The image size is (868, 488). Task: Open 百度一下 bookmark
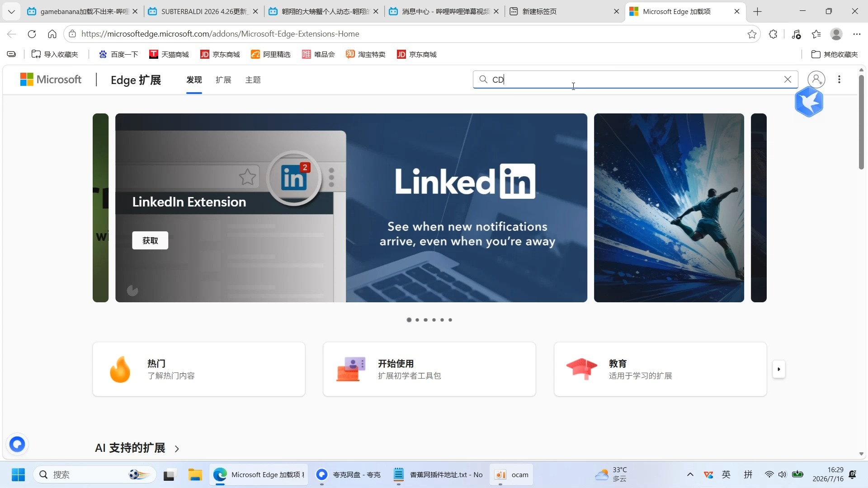[x=118, y=54]
